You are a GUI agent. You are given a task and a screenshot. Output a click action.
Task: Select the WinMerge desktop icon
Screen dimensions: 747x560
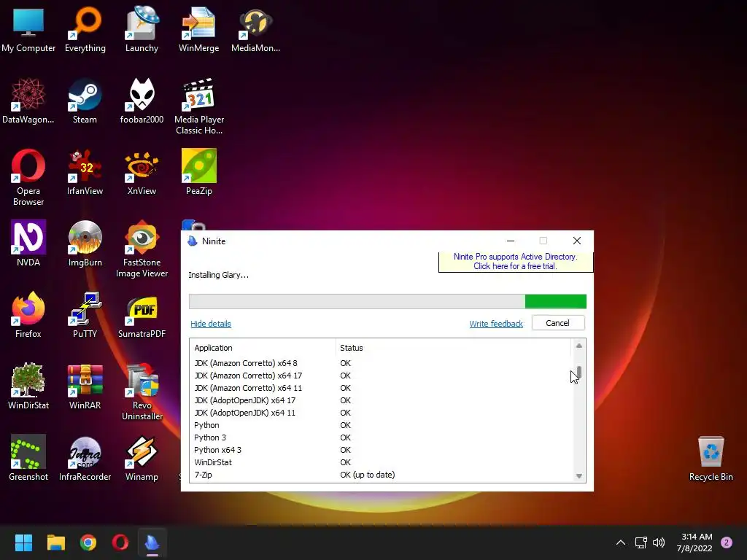click(x=198, y=29)
